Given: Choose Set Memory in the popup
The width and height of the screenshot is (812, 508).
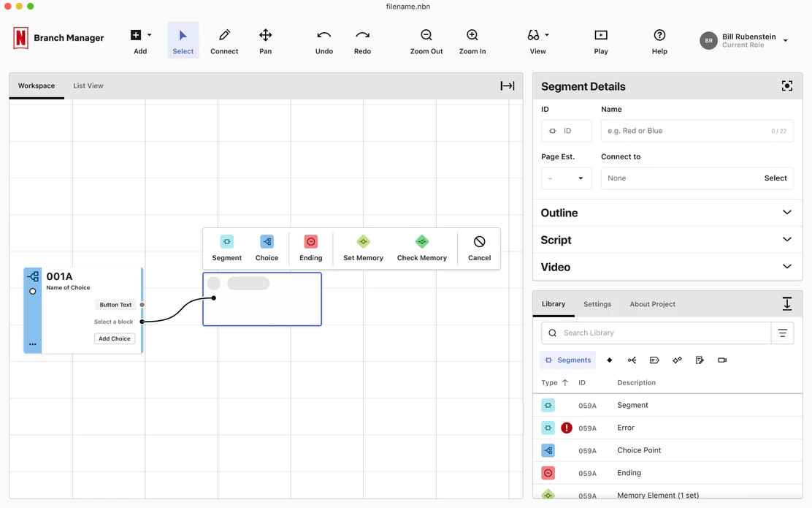Looking at the screenshot, I should coord(363,249).
